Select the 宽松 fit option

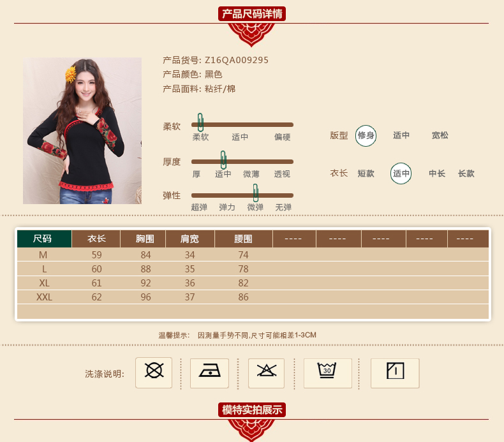click(440, 135)
